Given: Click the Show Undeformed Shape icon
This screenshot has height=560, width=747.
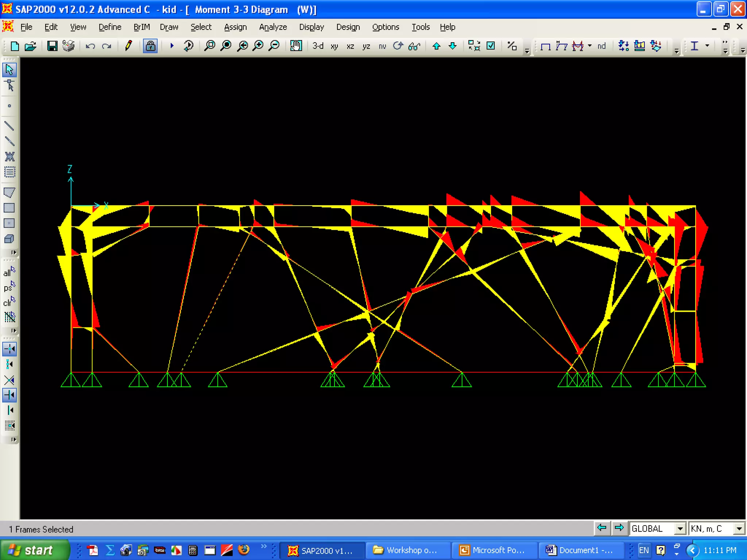Looking at the screenshot, I should [545, 46].
